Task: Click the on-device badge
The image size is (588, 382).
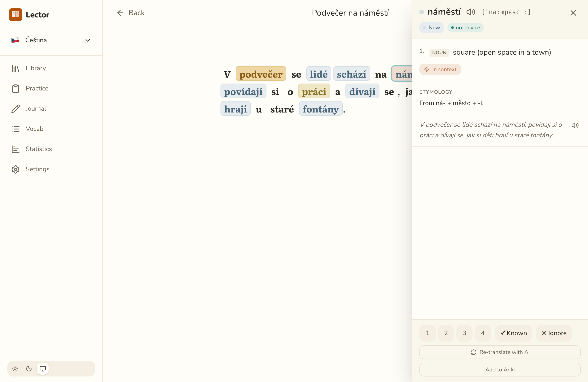Action: (x=465, y=27)
